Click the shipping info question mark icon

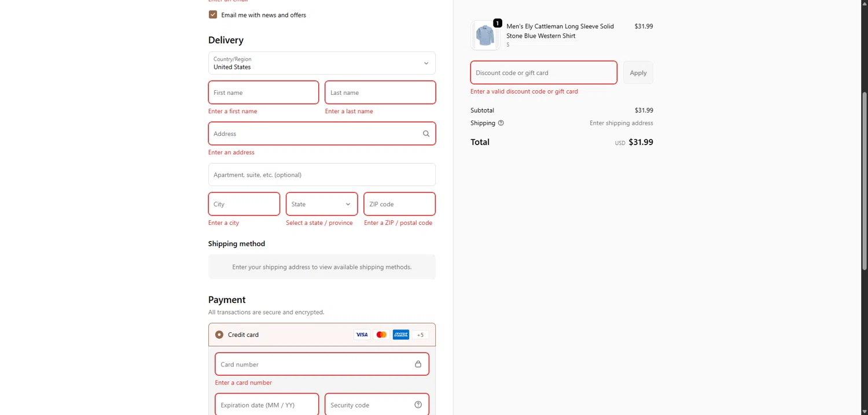(501, 123)
